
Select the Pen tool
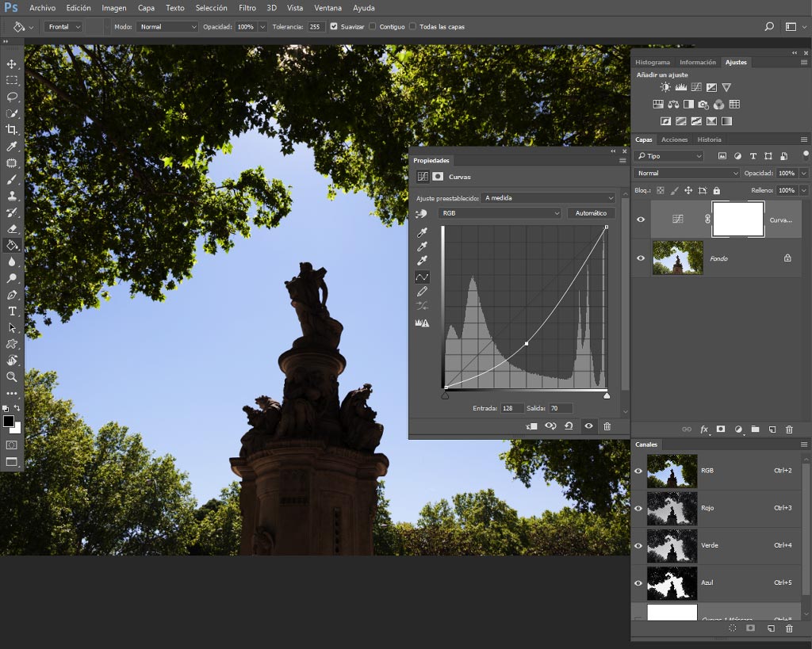(11, 295)
